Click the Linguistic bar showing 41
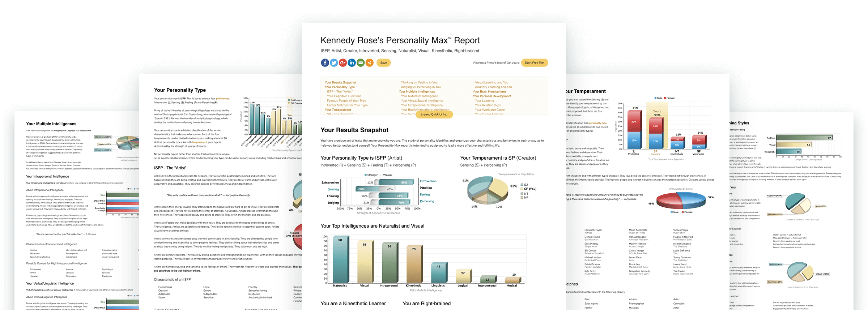The height and width of the screenshot is (310, 868). pyautogui.click(x=439, y=273)
